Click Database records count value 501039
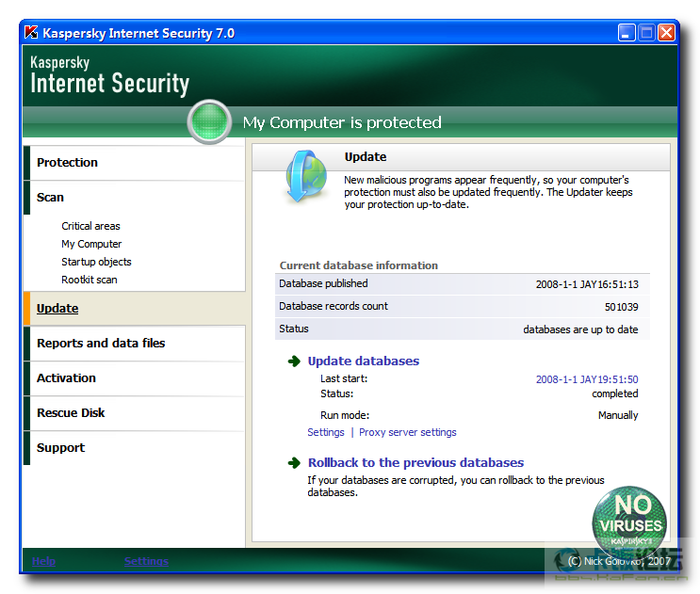 click(x=622, y=307)
